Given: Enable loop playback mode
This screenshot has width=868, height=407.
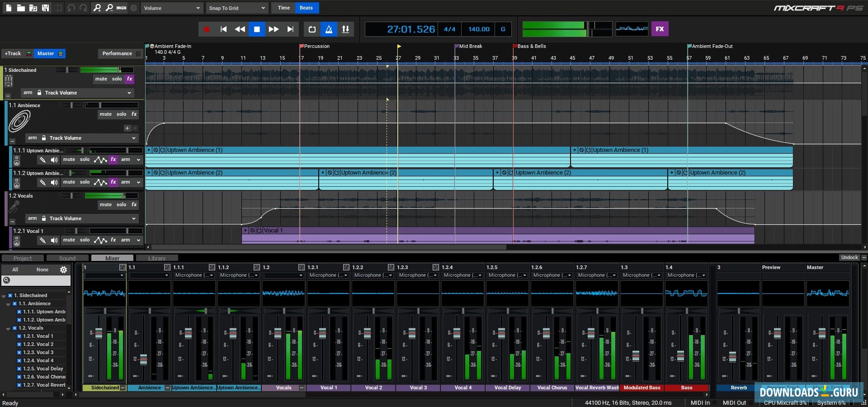Looking at the screenshot, I should (x=311, y=29).
